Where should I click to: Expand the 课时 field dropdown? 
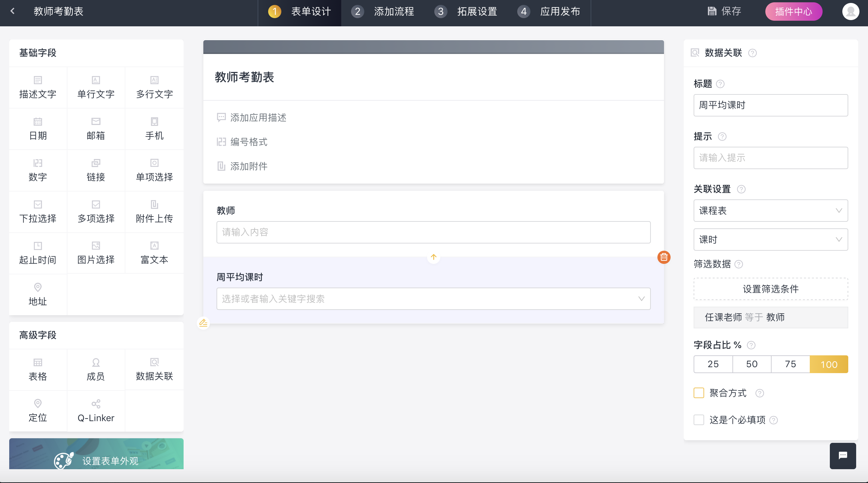coord(770,240)
